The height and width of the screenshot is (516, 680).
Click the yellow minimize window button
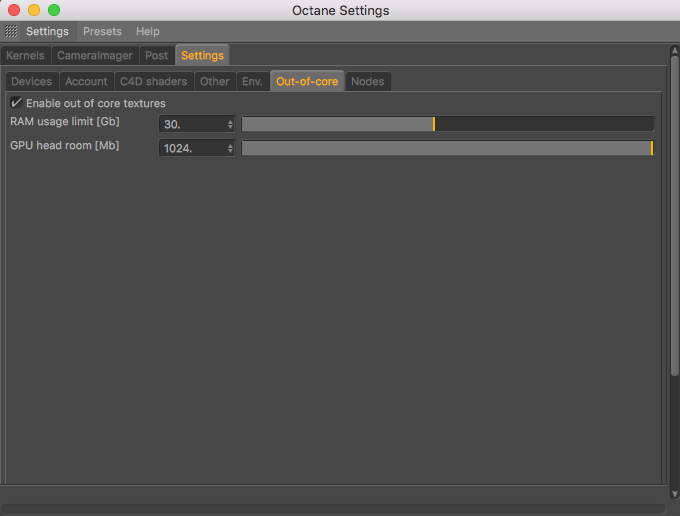point(34,10)
